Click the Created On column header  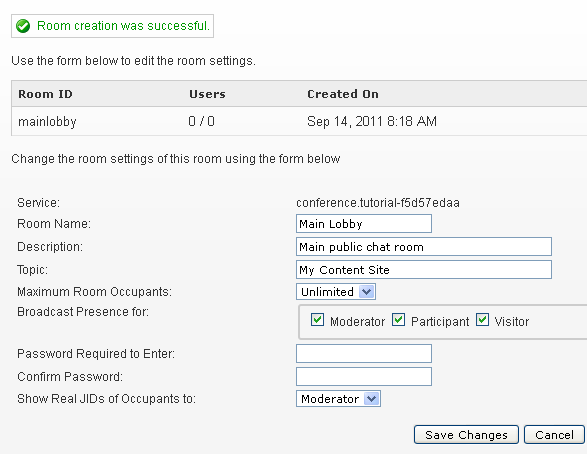tap(343, 94)
